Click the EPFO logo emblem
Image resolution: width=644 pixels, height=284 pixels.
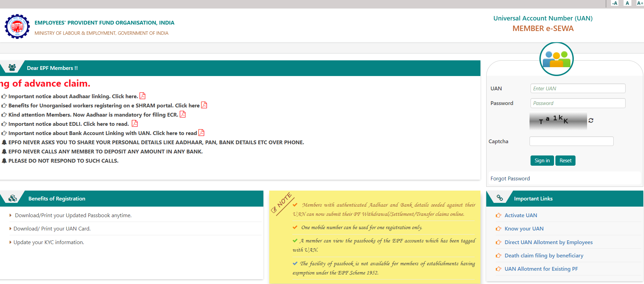pos(17,26)
